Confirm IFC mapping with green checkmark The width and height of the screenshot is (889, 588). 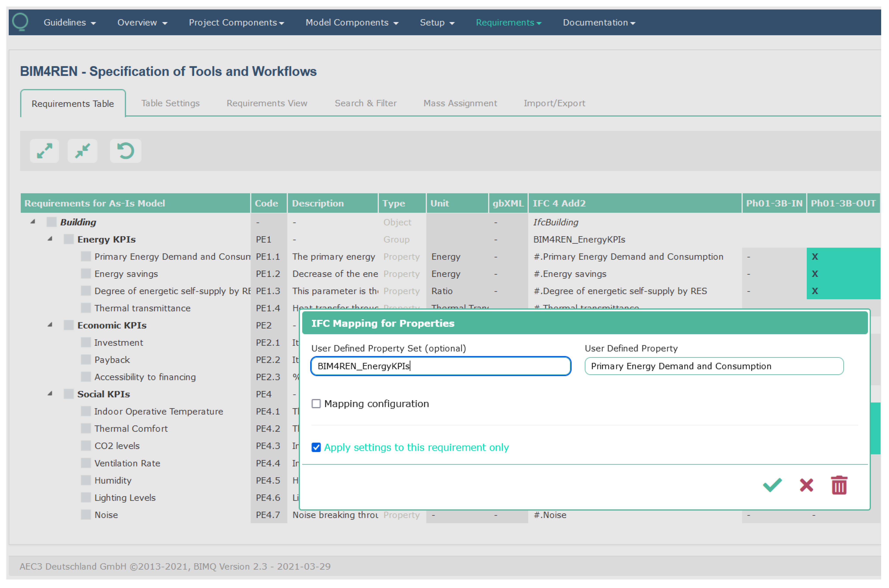[772, 485]
